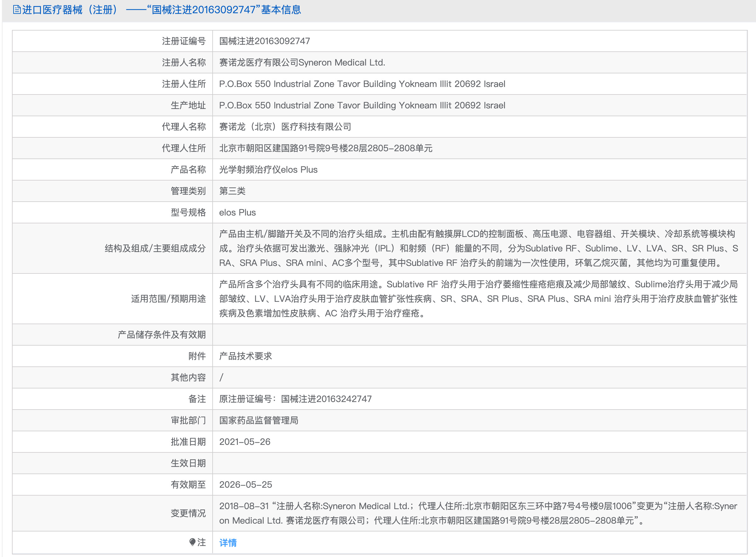Click the 代理人名称 value 赛诺龙（北京）医疗科技有限公司
The height and width of the screenshot is (557, 756).
point(285,126)
